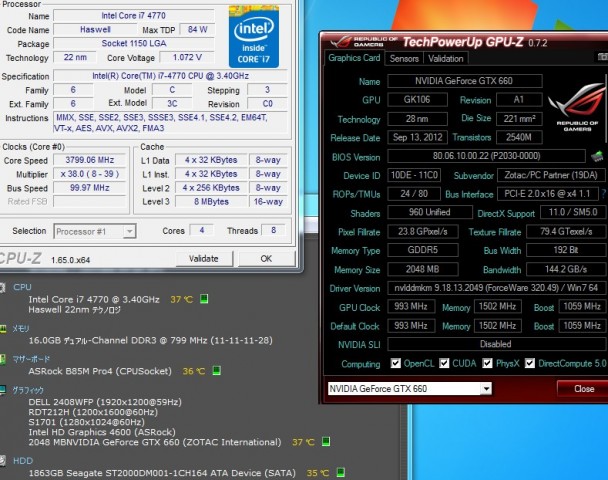Click the Cores count value 4
Viewport: 608px width, 480px height.
(x=202, y=230)
